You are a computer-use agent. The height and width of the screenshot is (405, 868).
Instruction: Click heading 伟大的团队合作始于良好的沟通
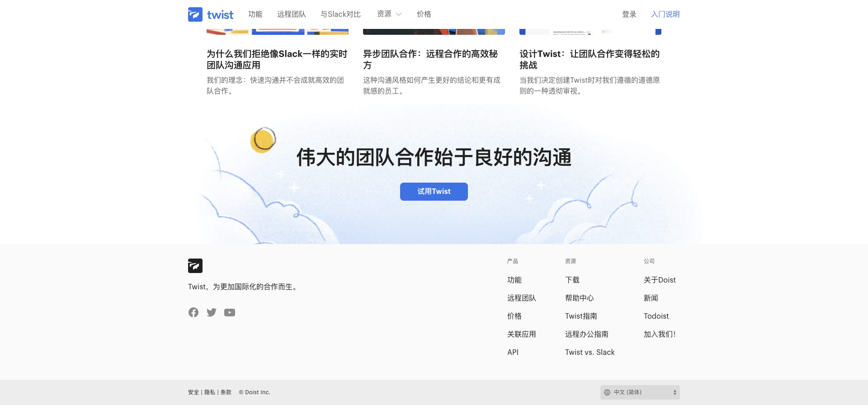click(434, 157)
